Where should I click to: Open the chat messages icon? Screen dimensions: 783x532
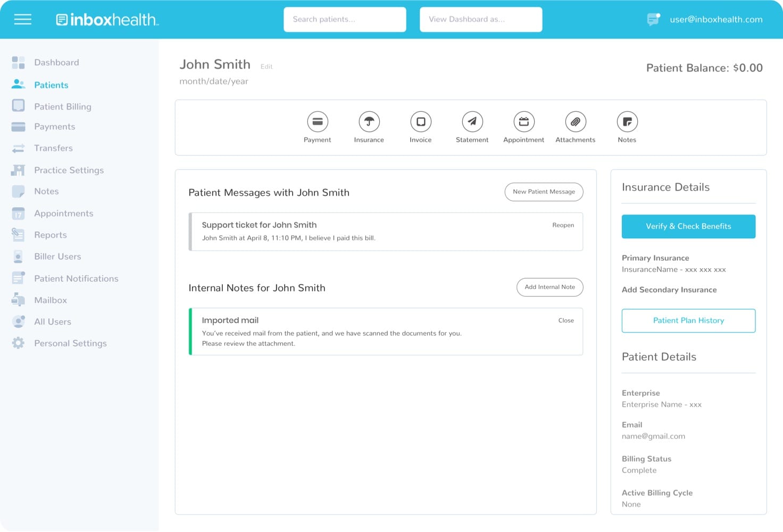[x=654, y=20]
